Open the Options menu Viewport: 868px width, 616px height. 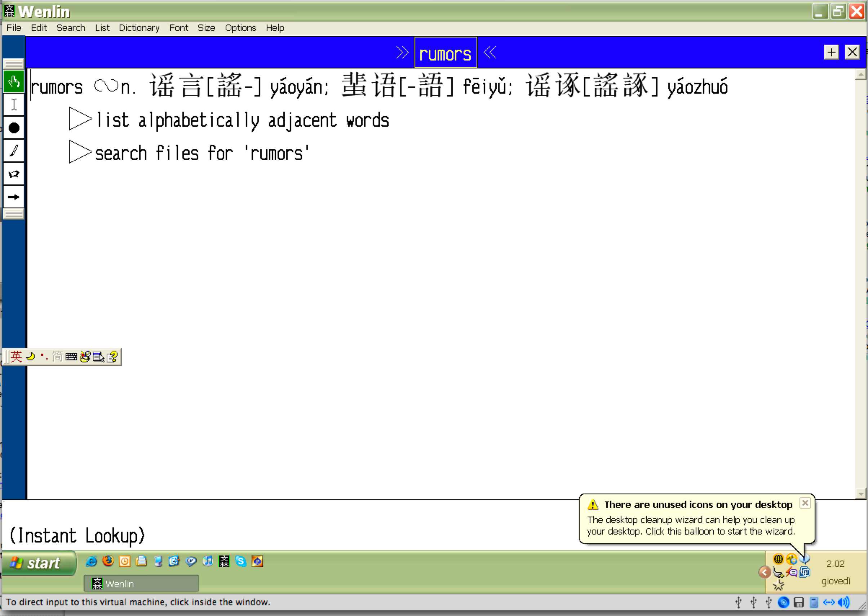240,28
